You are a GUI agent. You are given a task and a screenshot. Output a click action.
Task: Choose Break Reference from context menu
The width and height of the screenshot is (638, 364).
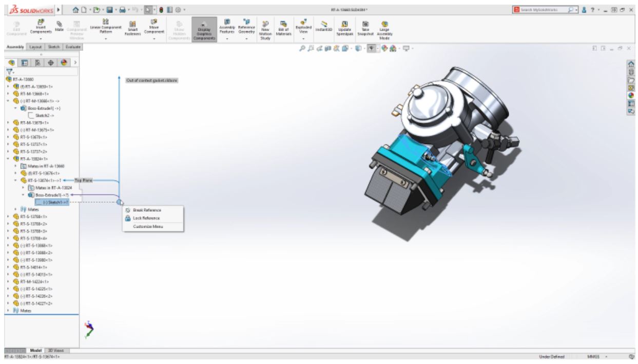tap(146, 210)
